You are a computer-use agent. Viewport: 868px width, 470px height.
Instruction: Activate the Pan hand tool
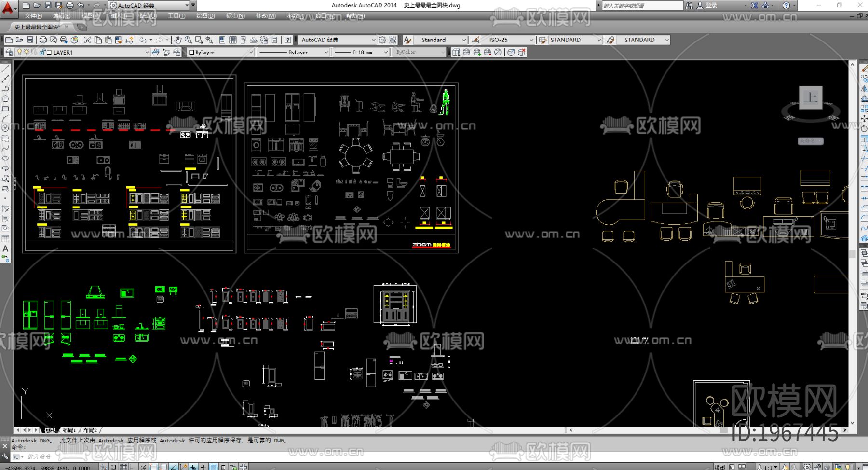point(178,40)
